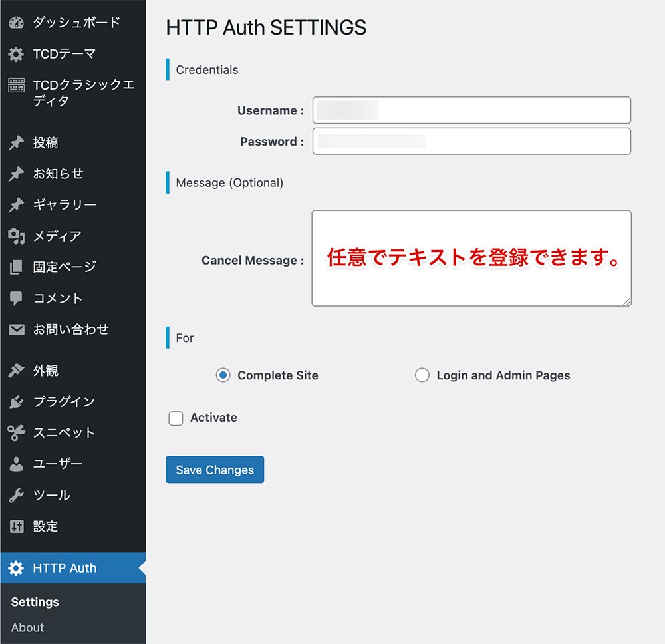Screen dimensions: 665x644
Task: Click the スニペット scissors icon
Action: tap(15, 432)
